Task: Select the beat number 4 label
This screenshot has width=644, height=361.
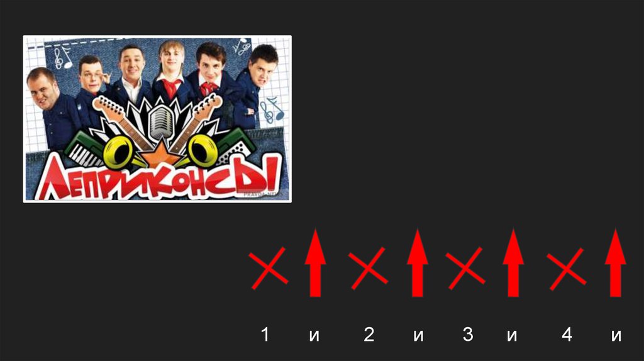Action: pyautogui.click(x=567, y=335)
